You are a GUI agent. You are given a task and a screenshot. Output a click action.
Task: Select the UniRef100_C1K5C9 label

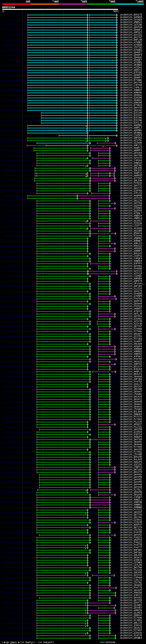tap(131, 135)
